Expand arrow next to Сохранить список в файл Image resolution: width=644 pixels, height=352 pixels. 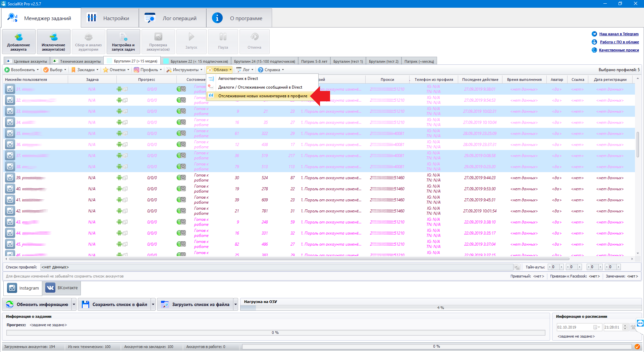click(153, 304)
